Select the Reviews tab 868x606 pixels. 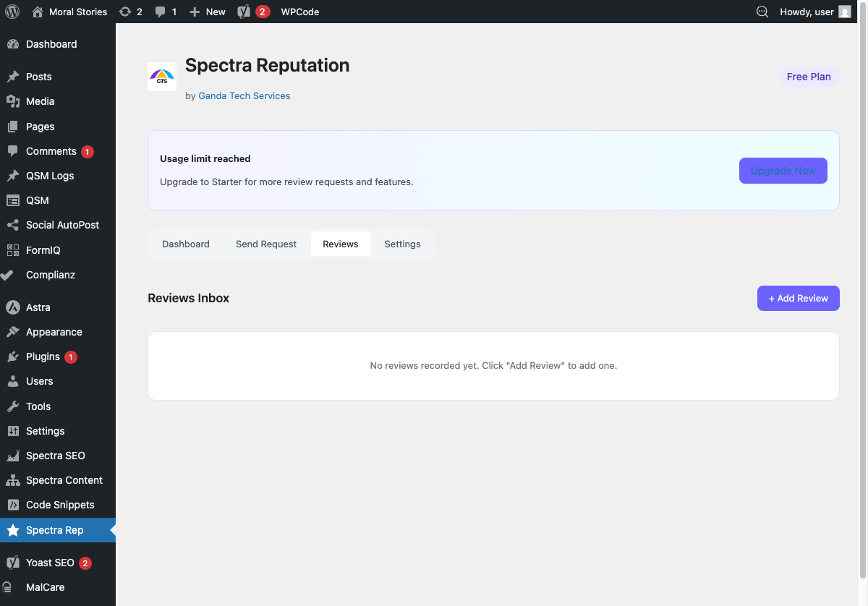341,244
